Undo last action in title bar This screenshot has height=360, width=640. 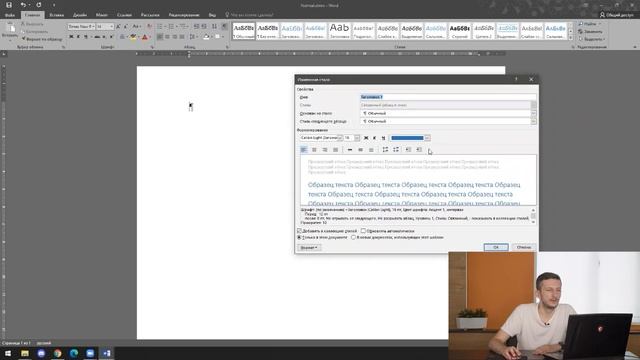[23, 5]
